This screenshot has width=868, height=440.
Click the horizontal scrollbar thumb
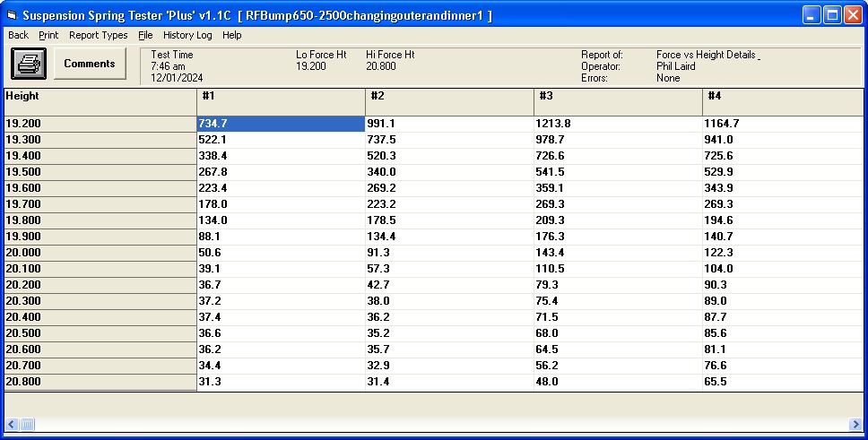(27, 425)
